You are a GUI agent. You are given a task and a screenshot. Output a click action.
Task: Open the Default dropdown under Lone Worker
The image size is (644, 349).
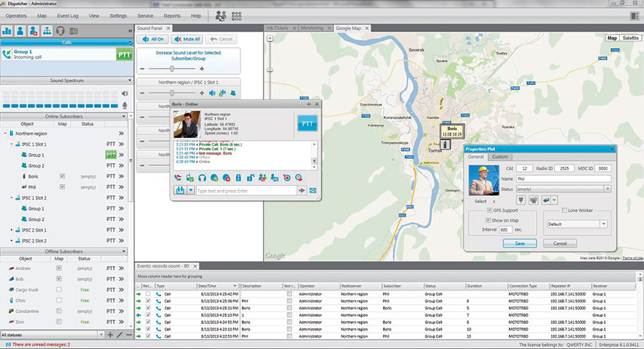603,224
